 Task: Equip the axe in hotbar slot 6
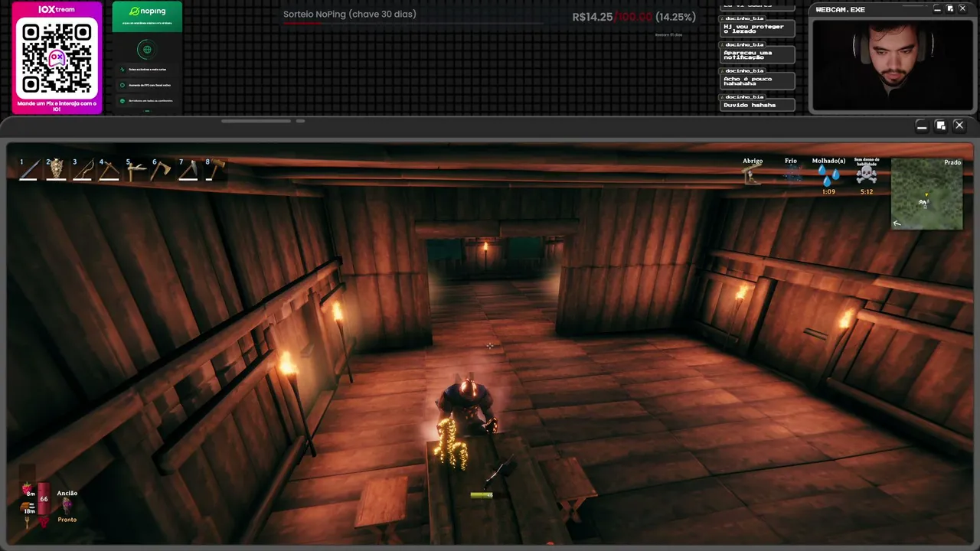(x=162, y=170)
